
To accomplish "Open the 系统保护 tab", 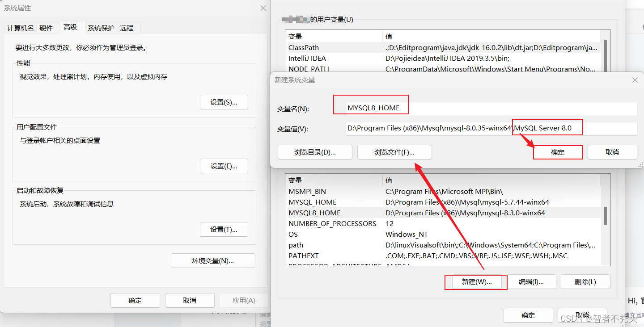I will pos(100,27).
